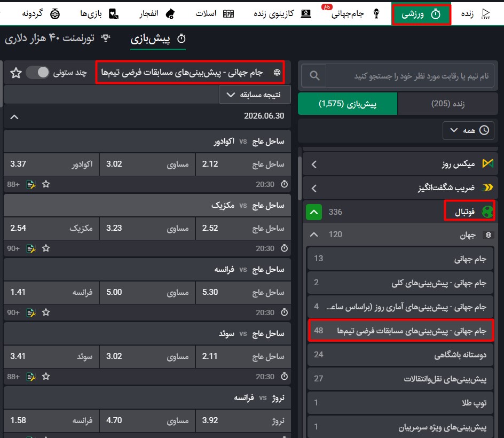Open دوستانه باشگاهی league
This screenshot has height=438, width=504.
[x=400, y=355]
